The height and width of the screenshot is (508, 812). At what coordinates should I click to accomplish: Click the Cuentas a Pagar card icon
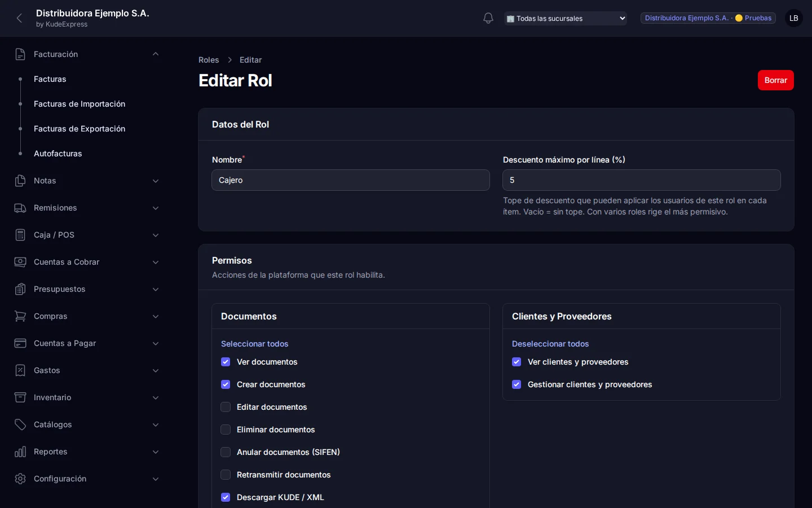pos(20,343)
